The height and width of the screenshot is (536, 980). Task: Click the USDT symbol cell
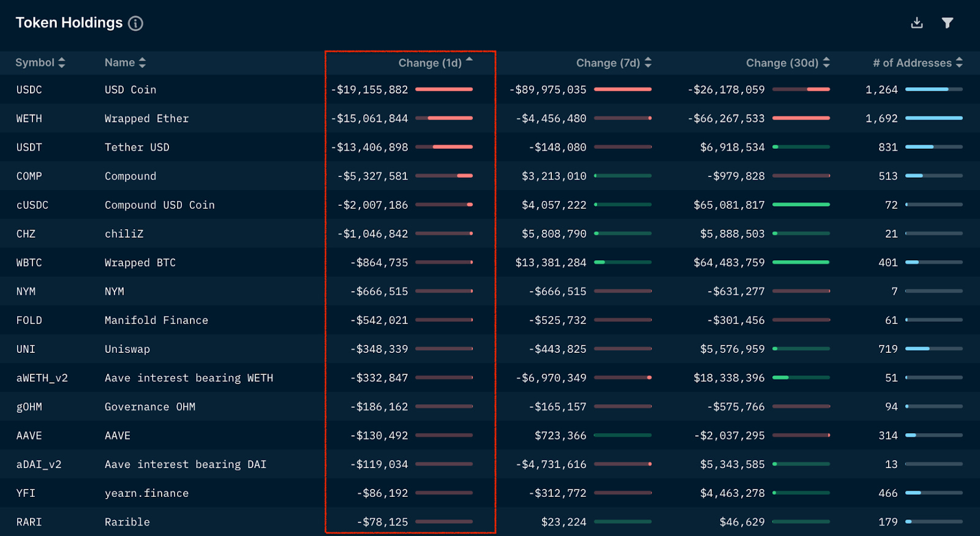coord(29,147)
